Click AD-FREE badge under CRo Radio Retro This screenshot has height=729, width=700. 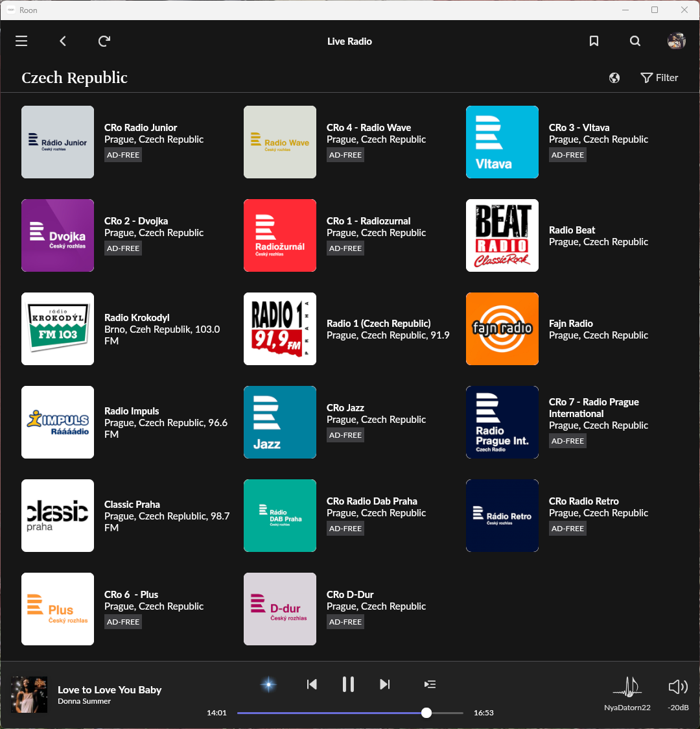click(x=568, y=529)
